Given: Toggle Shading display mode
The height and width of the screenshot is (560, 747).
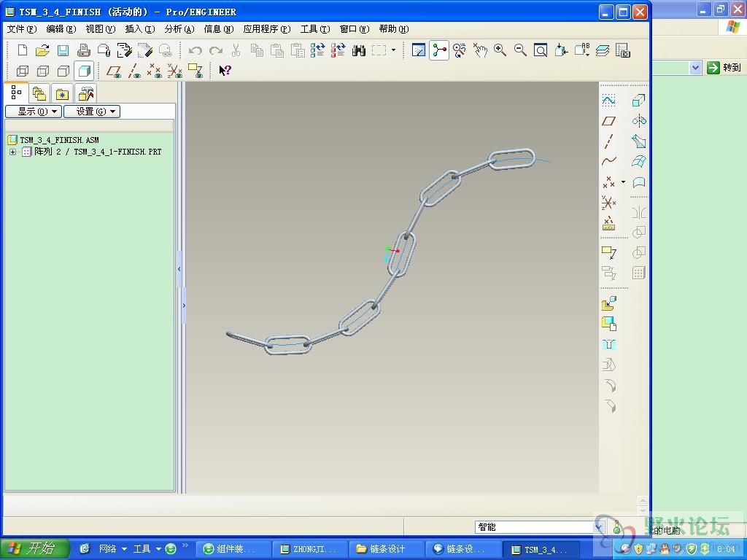Looking at the screenshot, I should coord(85,71).
